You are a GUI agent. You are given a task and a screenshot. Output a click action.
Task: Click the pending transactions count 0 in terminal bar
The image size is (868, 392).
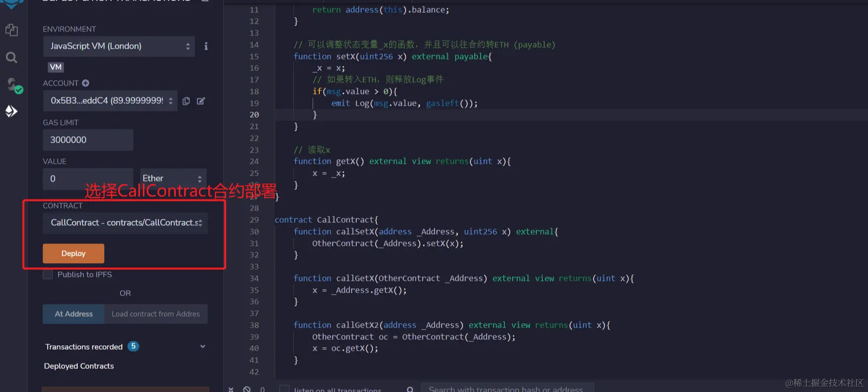tap(262, 389)
